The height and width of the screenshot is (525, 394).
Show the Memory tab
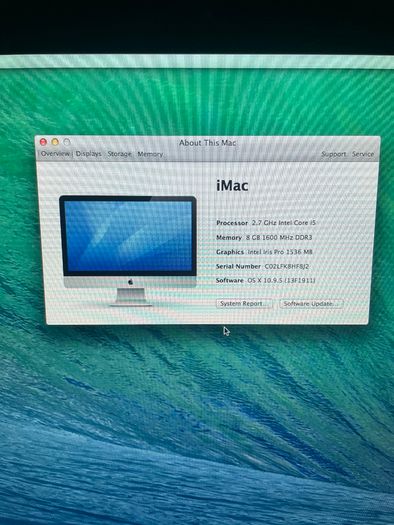pos(150,154)
